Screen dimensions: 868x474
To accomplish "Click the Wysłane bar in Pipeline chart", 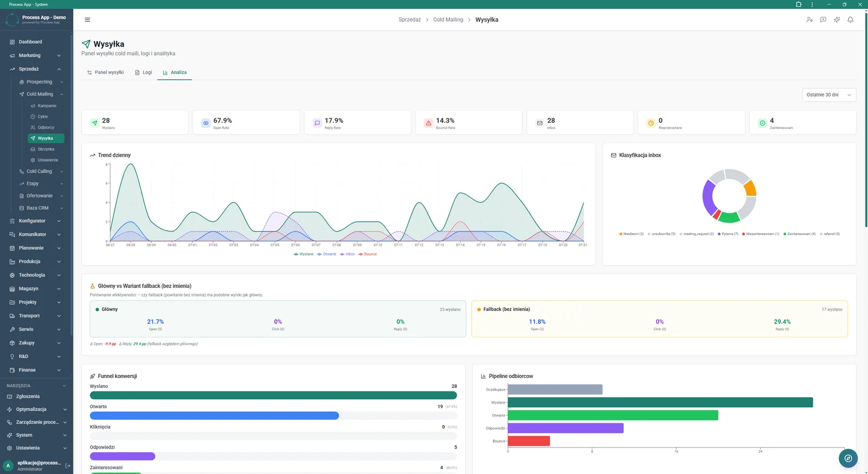I will 660,402.
